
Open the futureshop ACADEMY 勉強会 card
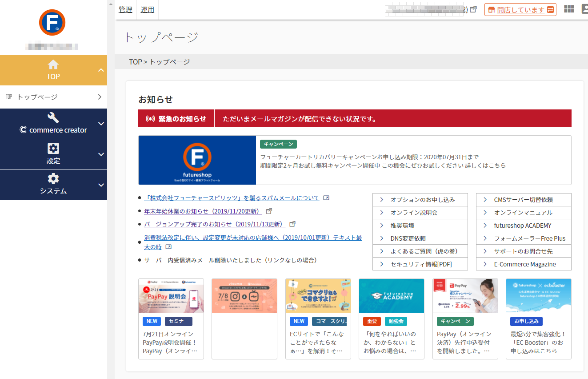(x=392, y=319)
